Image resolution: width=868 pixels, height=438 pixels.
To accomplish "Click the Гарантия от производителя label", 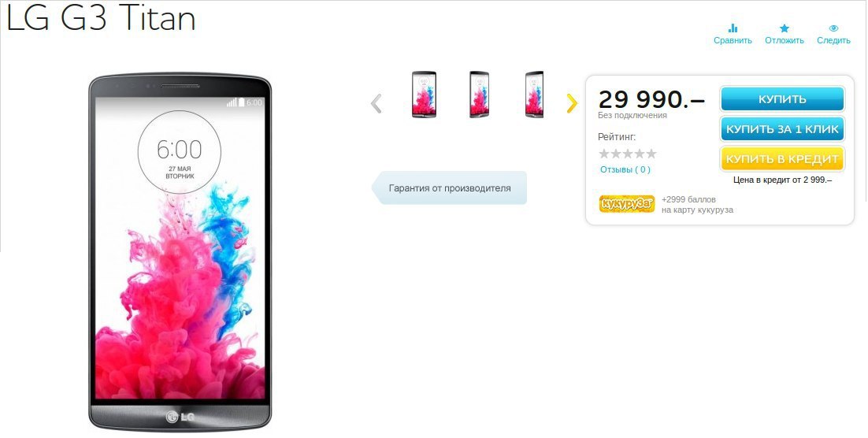I will click(450, 188).
